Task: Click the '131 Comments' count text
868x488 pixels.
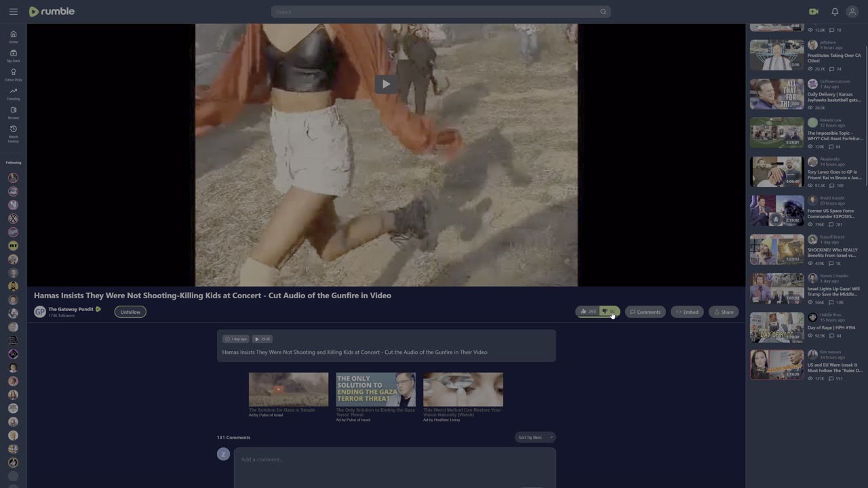Action: [233, 438]
